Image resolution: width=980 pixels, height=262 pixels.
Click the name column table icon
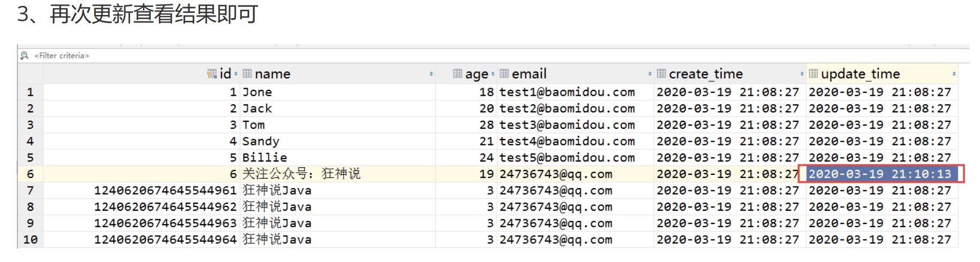click(247, 74)
